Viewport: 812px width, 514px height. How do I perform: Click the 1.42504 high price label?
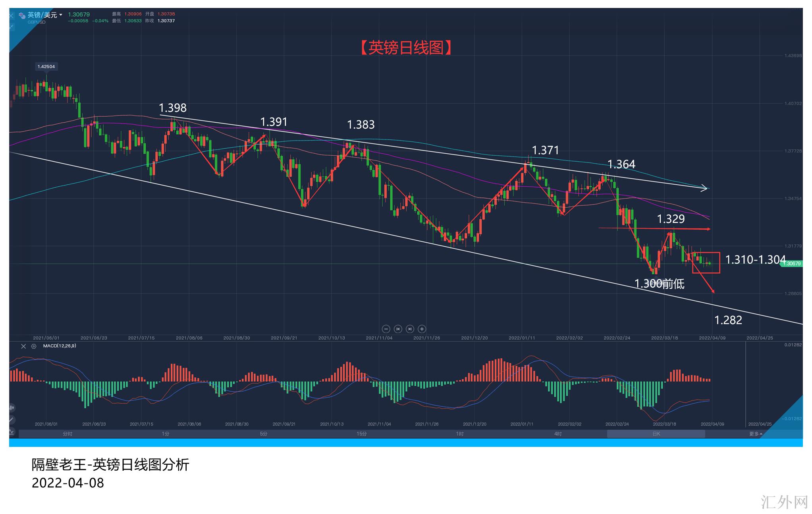(x=46, y=66)
